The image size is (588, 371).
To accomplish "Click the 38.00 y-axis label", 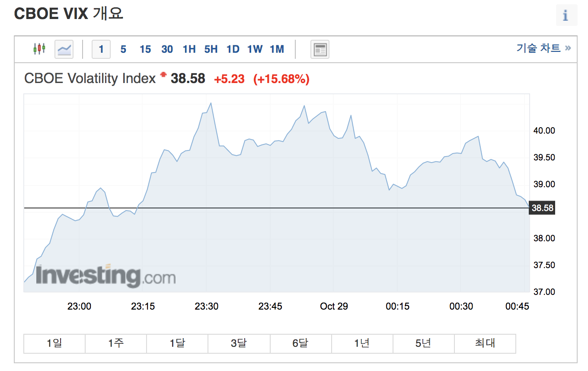I will (544, 238).
